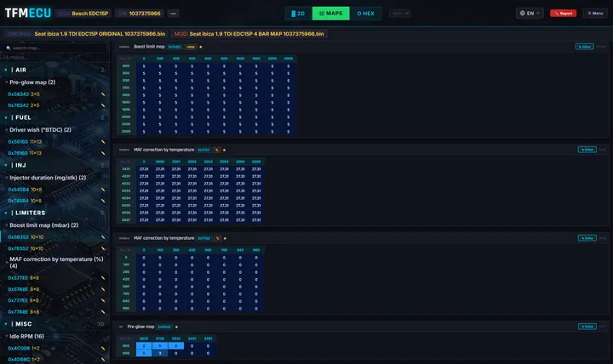Image resolution: width=613 pixels, height=364 pixels.
Task: Switch to the HEX tab
Action: (x=365, y=14)
